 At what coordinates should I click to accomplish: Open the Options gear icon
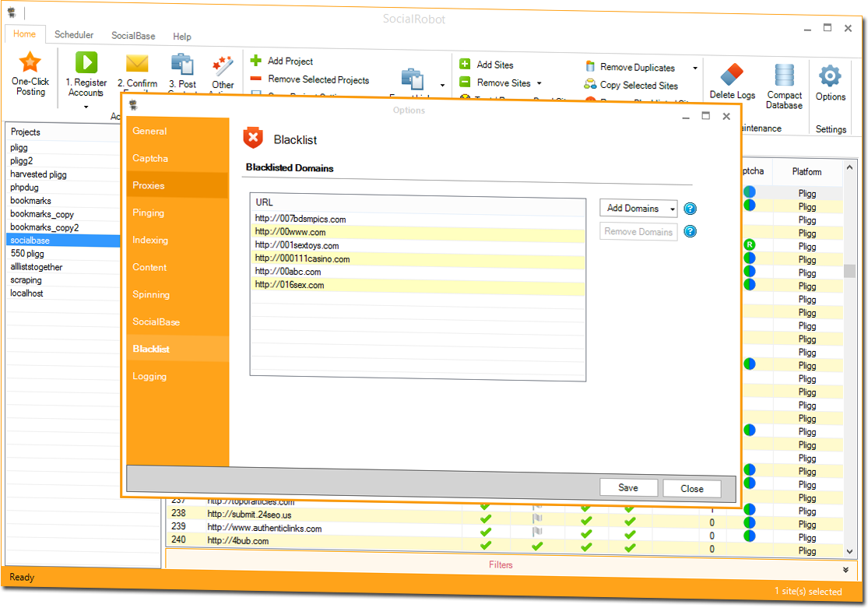point(830,76)
